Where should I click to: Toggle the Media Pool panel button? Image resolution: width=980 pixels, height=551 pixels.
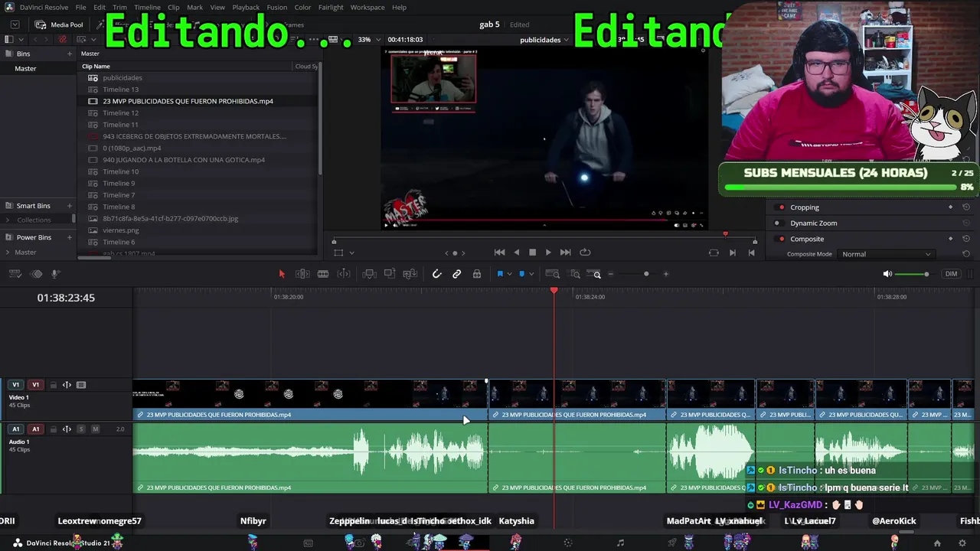click(59, 24)
